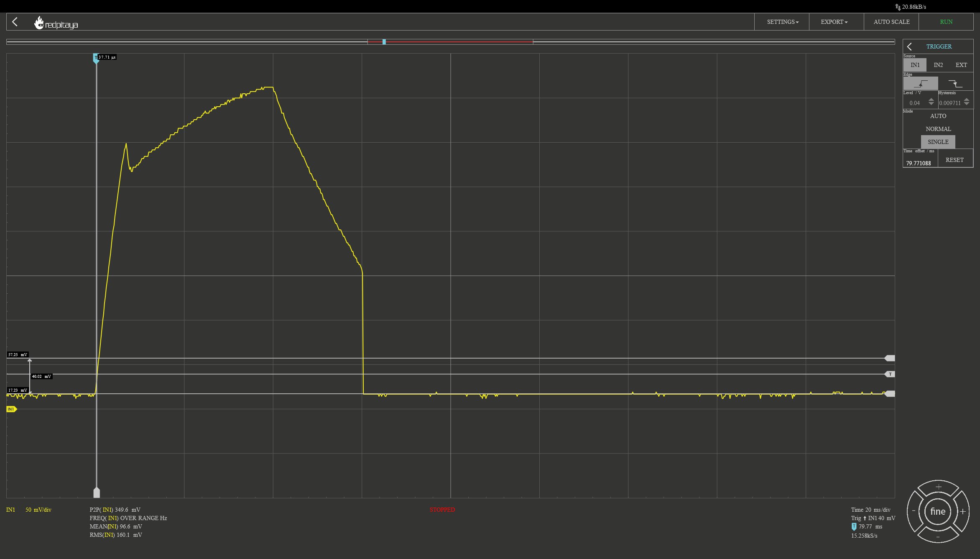
Task: Start acquisition with the RUN button
Action: click(946, 22)
